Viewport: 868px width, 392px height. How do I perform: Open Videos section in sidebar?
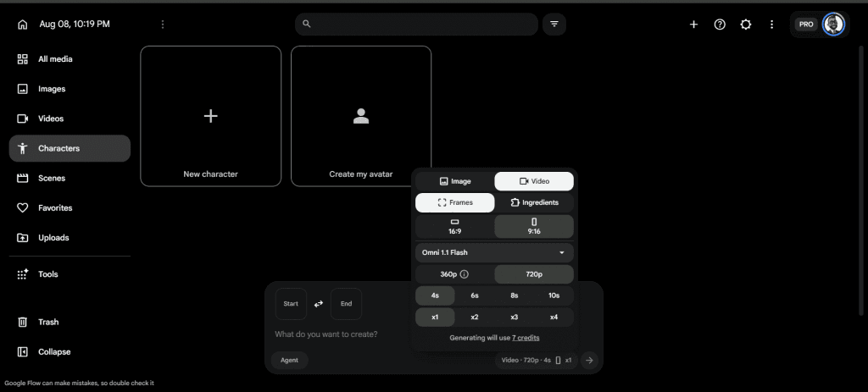[70, 119]
